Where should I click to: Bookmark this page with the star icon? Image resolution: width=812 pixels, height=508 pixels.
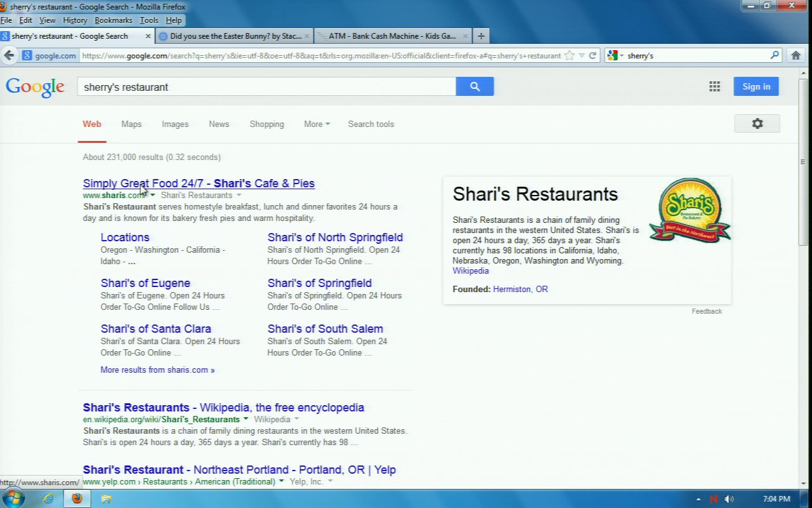(x=569, y=55)
